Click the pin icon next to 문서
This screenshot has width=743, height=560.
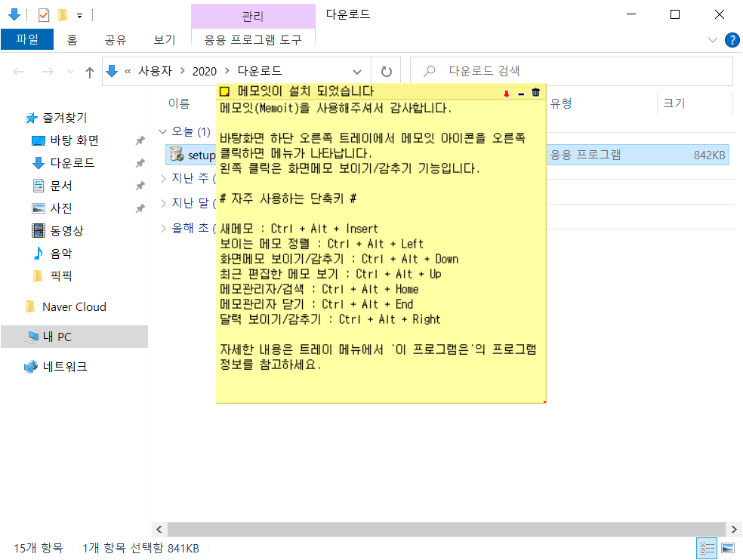coord(140,186)
